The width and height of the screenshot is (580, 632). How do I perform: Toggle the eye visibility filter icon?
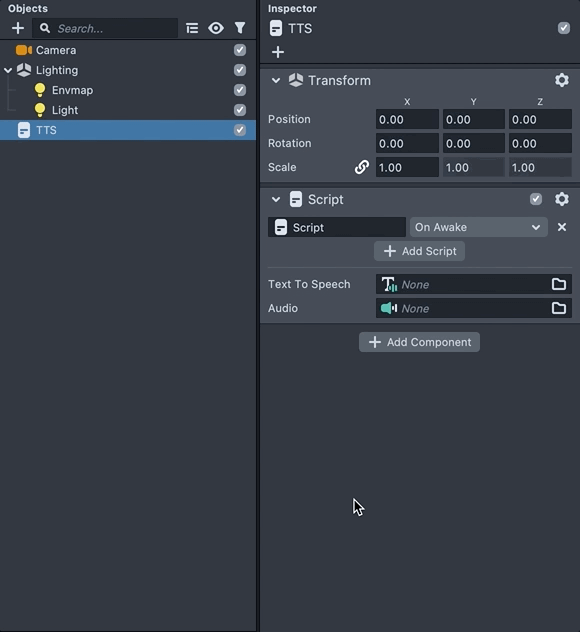216,28
